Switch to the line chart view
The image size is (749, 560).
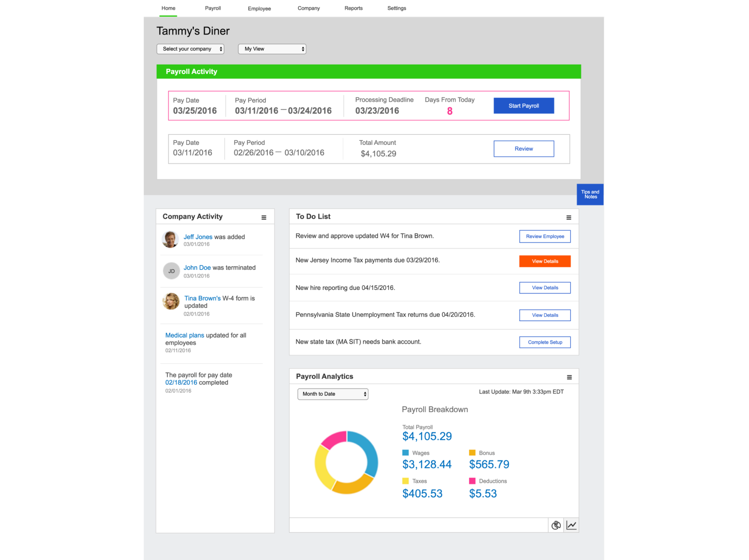(571, 525)
